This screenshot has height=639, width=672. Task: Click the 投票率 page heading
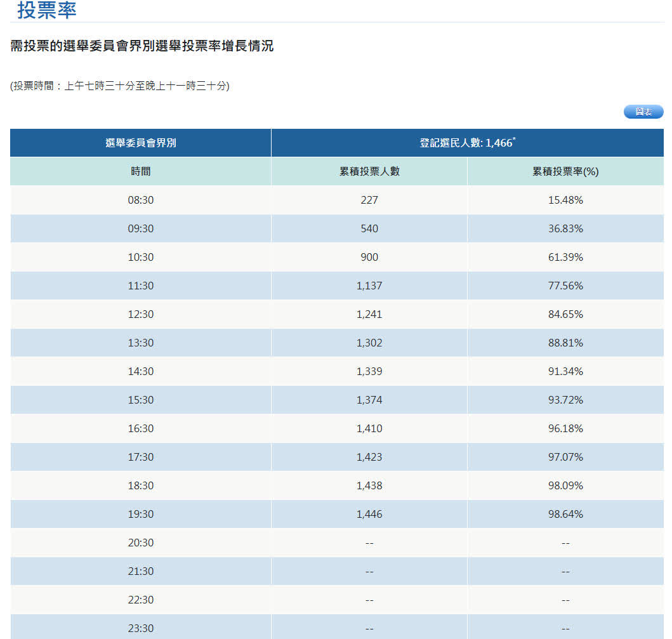pyautogui.click(x=47, y=11)
